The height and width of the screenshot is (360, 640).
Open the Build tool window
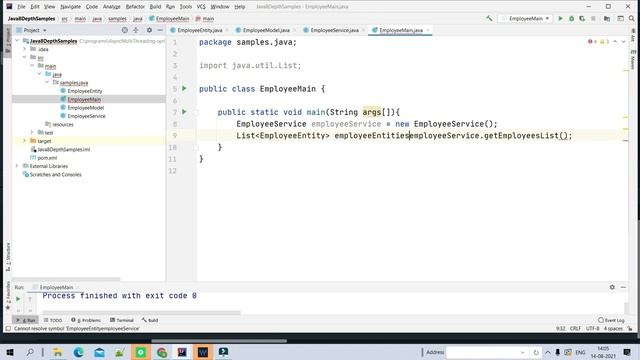coord(150,320)
